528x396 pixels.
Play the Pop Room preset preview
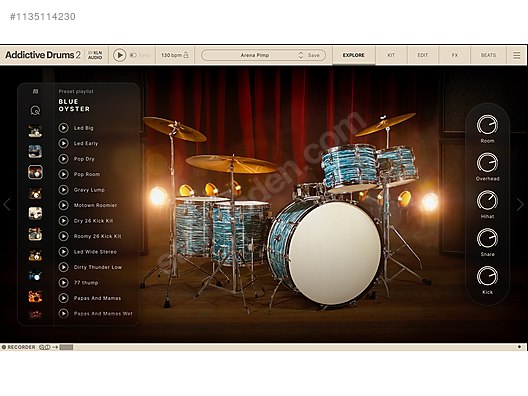pyautogui.click(x=63, y=174)
